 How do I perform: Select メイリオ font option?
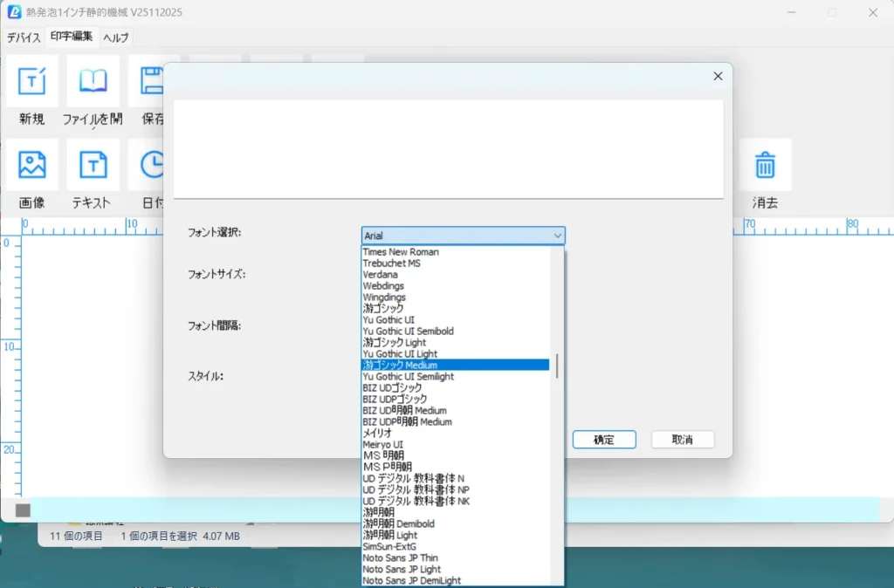pos(377,433)
